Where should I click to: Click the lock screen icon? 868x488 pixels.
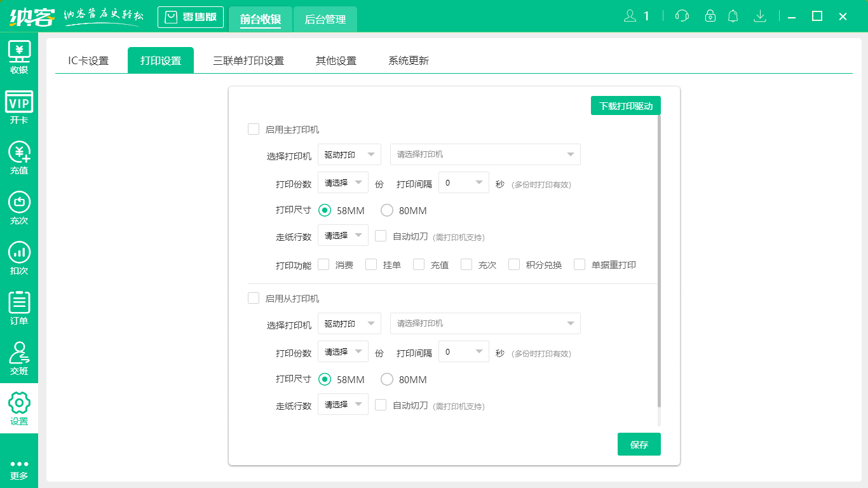[x=710, y=16]
